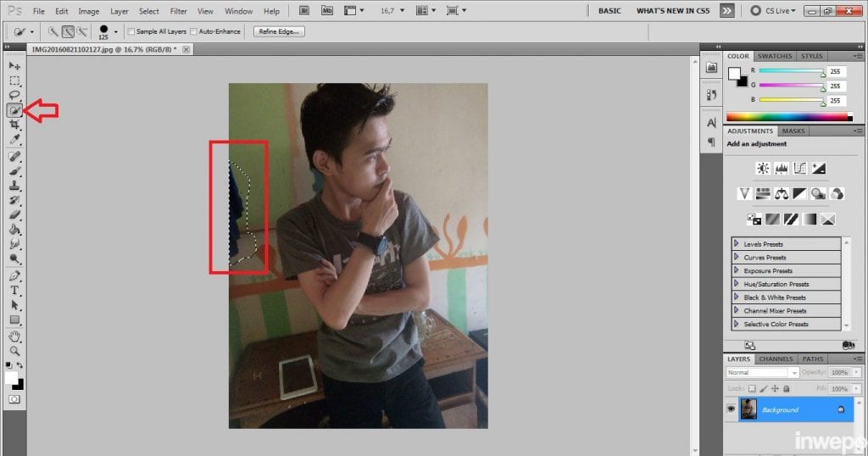Open the Filter menu

click(178, 12)
